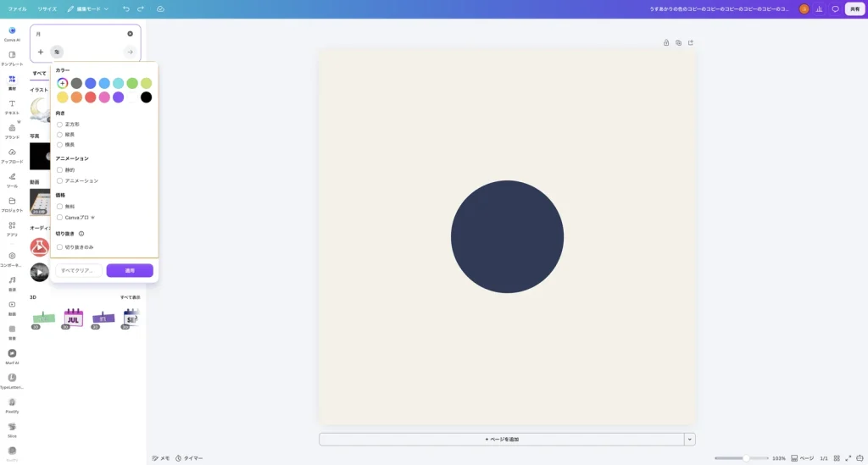Open the analytics bar chart icon
Viewport: 868px width, 465px height.
click(820, 8)
